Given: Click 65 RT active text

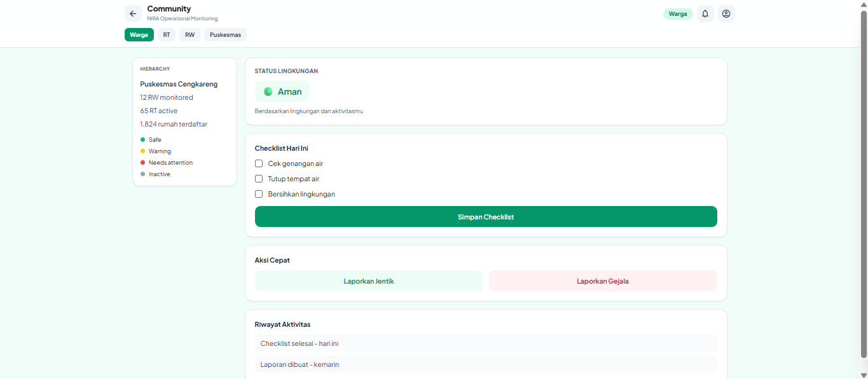Looking at the screenshot, I should coord(159,111).
